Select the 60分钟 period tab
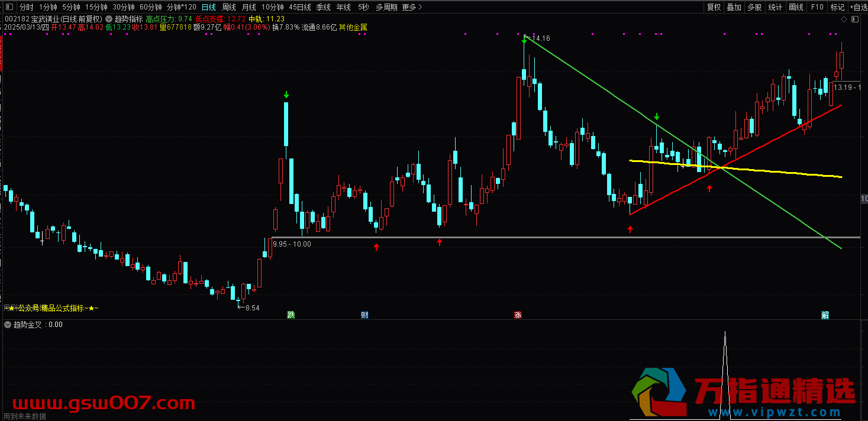Viewport: 868px width, 421px height. pyautogui.click(x=150, y=8)
